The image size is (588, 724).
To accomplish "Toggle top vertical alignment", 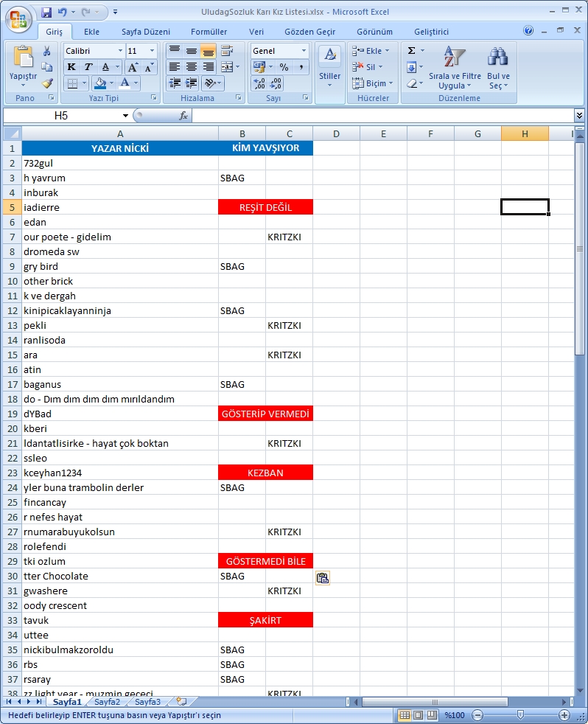I will pyautogui.click(x=175, y=51).
